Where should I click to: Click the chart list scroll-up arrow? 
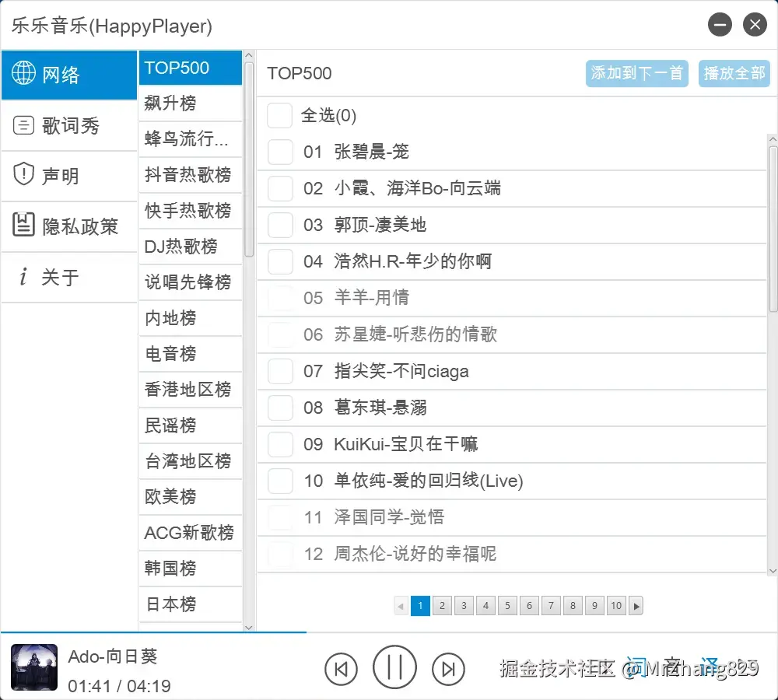tap(249, 55)
